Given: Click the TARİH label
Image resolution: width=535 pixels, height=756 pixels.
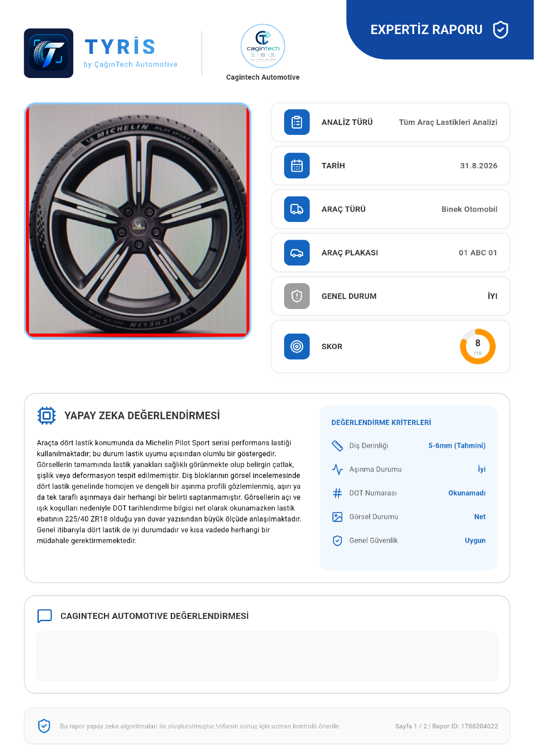Looking at the screenshot, I should pyautogui.click(x=333, y=166).
